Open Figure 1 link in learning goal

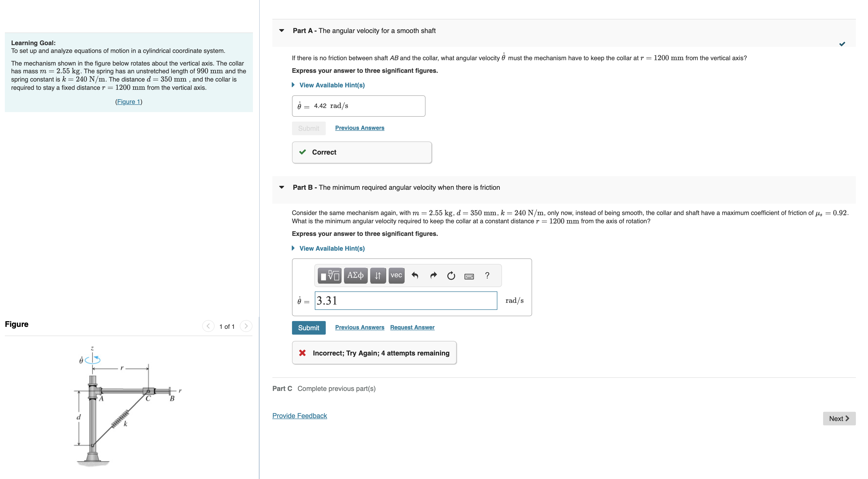(128, 102)
